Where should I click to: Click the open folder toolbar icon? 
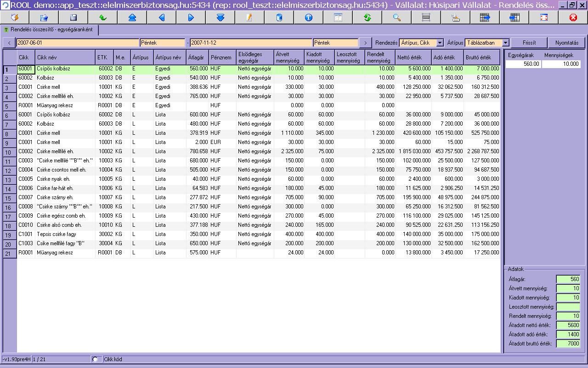click(44, 17)
